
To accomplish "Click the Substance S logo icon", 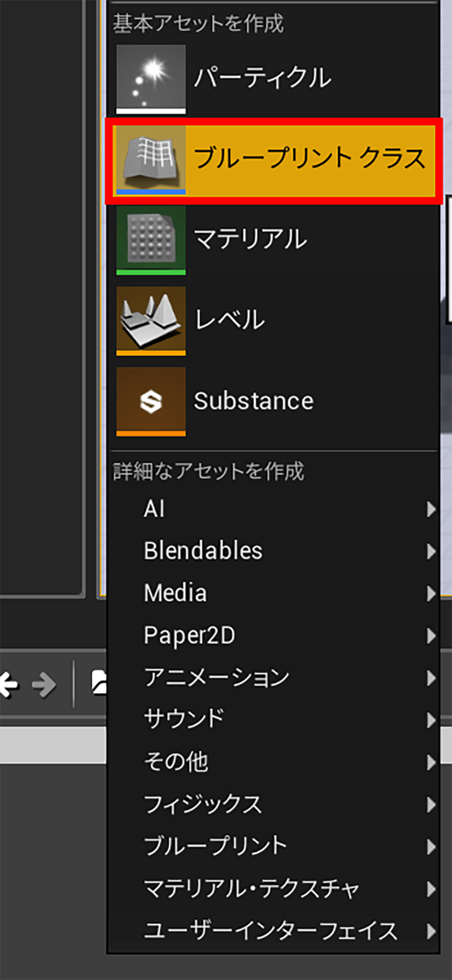I will click(151, 401).
